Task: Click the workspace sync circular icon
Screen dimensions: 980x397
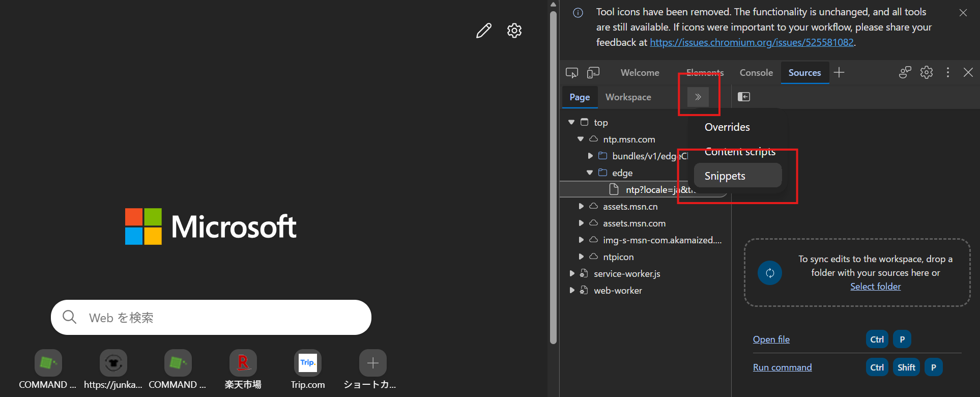Action: (x=770, y=273)
